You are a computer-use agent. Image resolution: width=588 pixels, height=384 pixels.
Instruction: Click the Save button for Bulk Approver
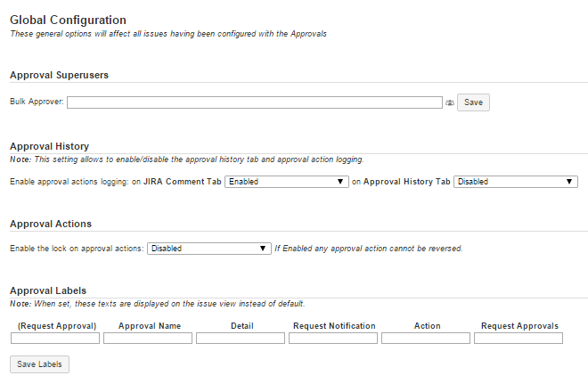[473, 102]
